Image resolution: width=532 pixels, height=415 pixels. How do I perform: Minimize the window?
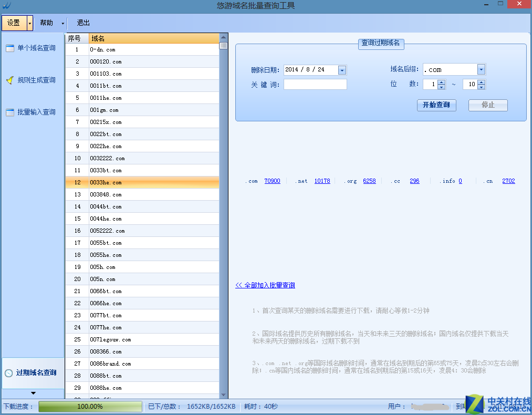486,4
